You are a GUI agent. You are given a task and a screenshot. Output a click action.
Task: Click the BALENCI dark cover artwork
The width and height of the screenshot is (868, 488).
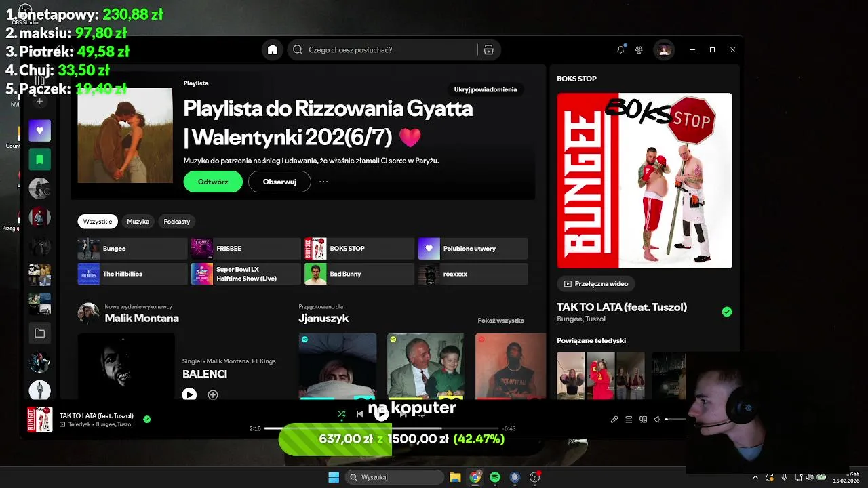[126, 366]
